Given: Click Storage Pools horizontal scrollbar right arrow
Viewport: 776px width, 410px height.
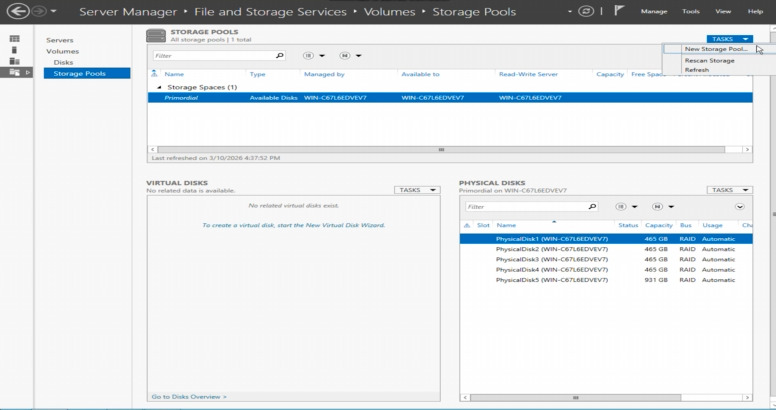Looking at the screenshot, I should coord(747,149).
